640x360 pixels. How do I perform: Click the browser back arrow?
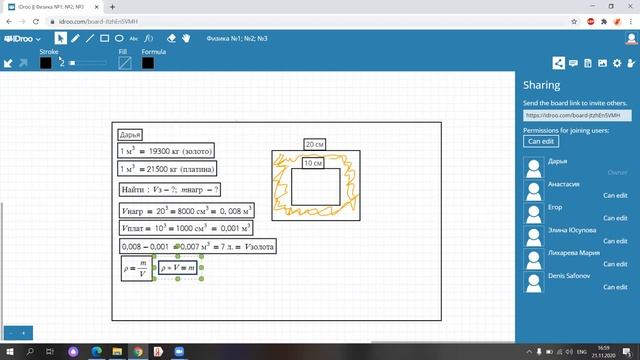9,22
